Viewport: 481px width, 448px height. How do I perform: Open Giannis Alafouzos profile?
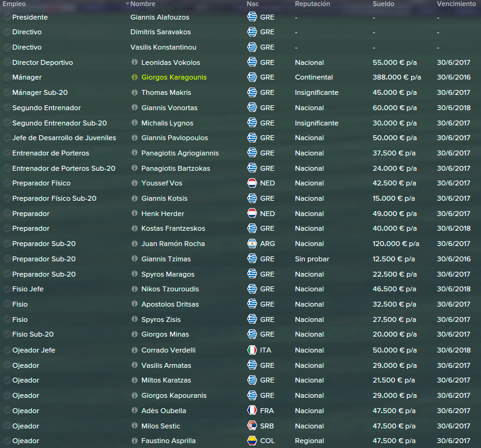160,17
